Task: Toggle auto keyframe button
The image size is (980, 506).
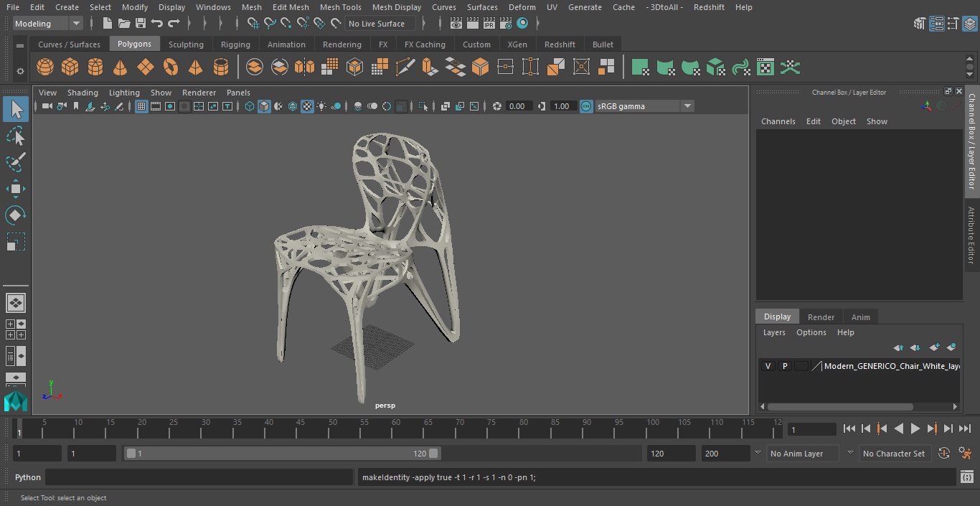Action: click(944, 454)
